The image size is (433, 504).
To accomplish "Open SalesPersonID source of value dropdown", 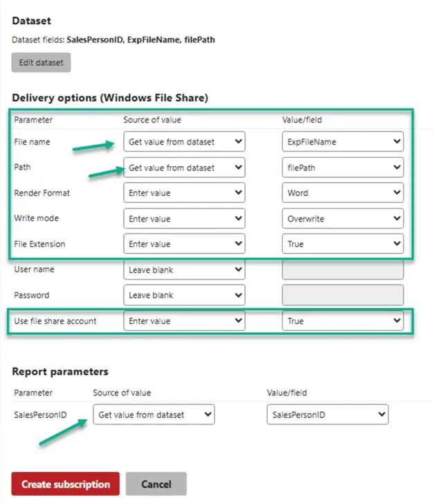I will (x=154, y=415).
